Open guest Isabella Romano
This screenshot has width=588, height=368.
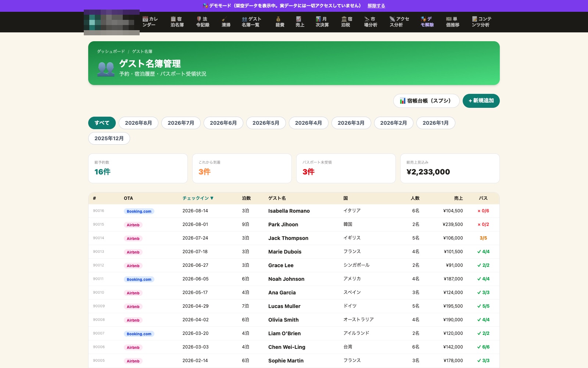289,211
